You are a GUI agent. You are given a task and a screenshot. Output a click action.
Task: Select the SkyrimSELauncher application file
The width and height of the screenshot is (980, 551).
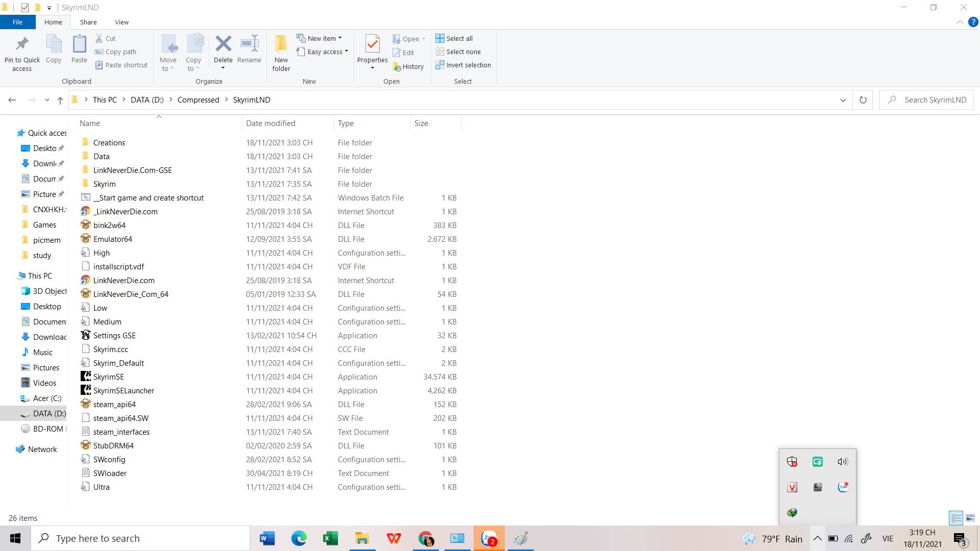coord(124,391)
